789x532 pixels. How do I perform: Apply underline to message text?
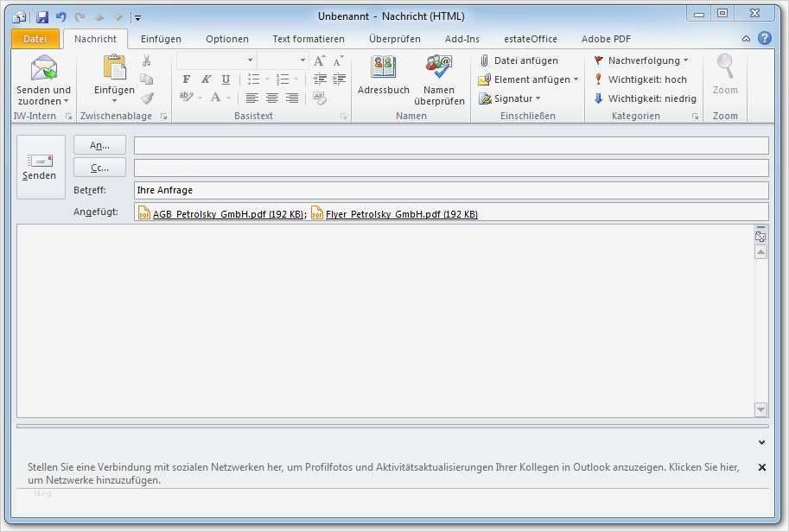point(226,79)
